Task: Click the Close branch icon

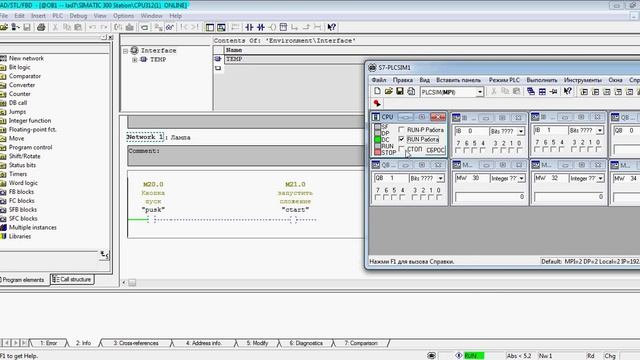Action: click(x=306, y=27)
